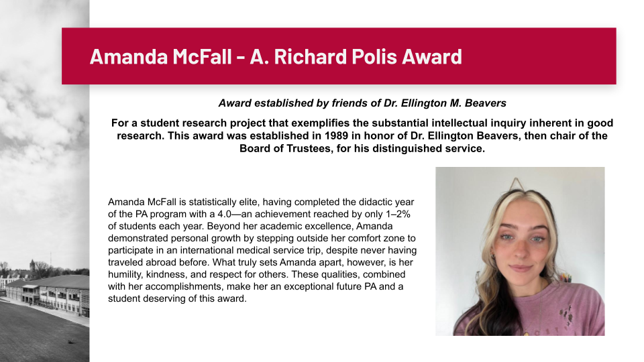This screenshot has width=644, height=362.
Task: Select the portrait photo of Amanda McFall
Action: (x=520, y=251)
